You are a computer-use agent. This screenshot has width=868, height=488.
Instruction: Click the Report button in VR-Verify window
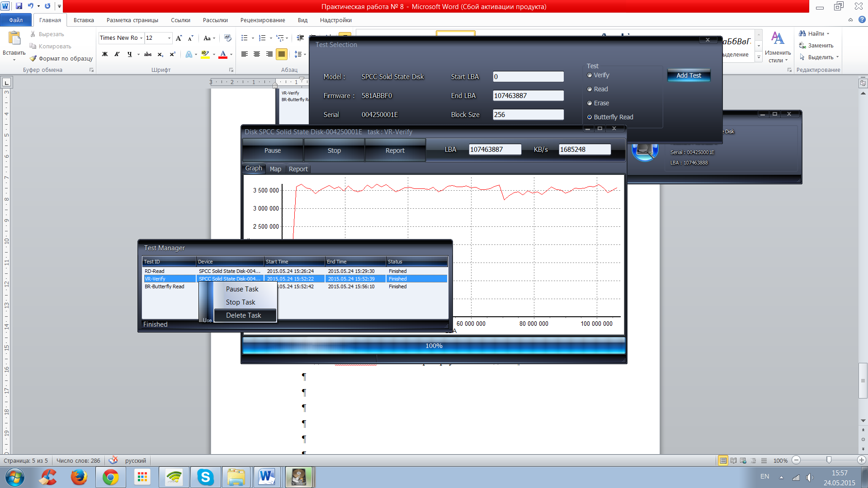(x=395, y=150)
